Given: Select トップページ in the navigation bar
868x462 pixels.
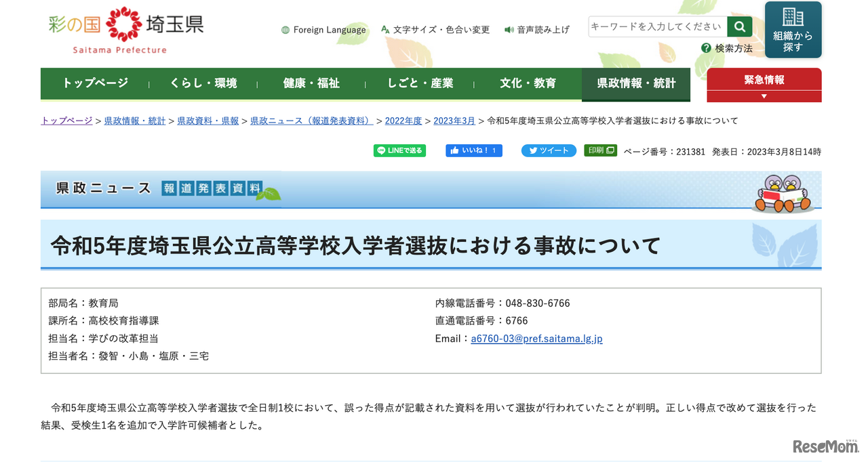Looking at the screenshot, I should click(x=95, y=83).
